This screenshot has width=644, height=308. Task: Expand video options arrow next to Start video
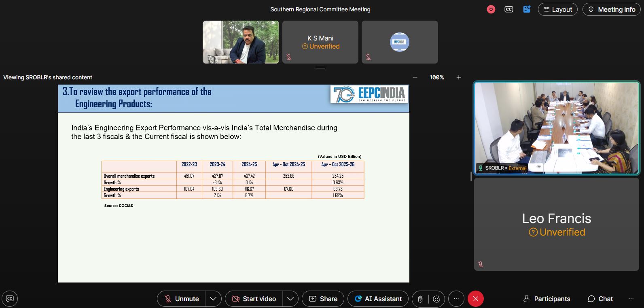tap(290, 299)
